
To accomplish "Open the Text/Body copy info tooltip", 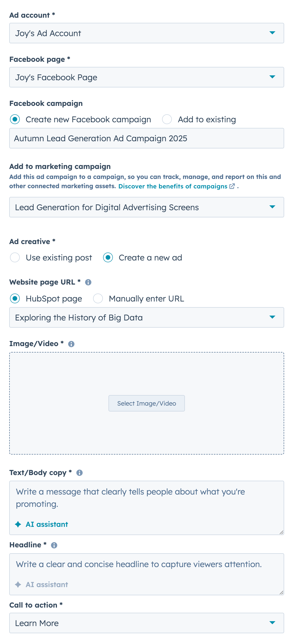I will [x=79, y=473].
